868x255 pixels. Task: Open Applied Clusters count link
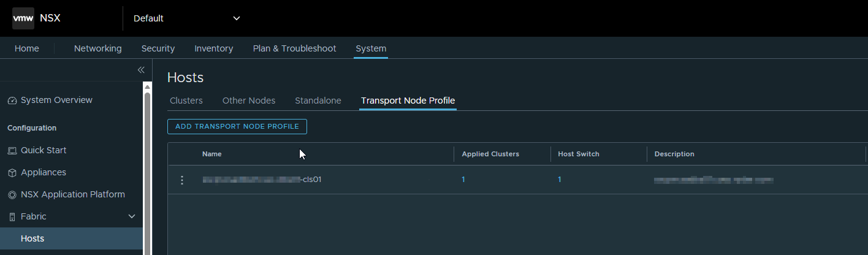pos(463,180)
